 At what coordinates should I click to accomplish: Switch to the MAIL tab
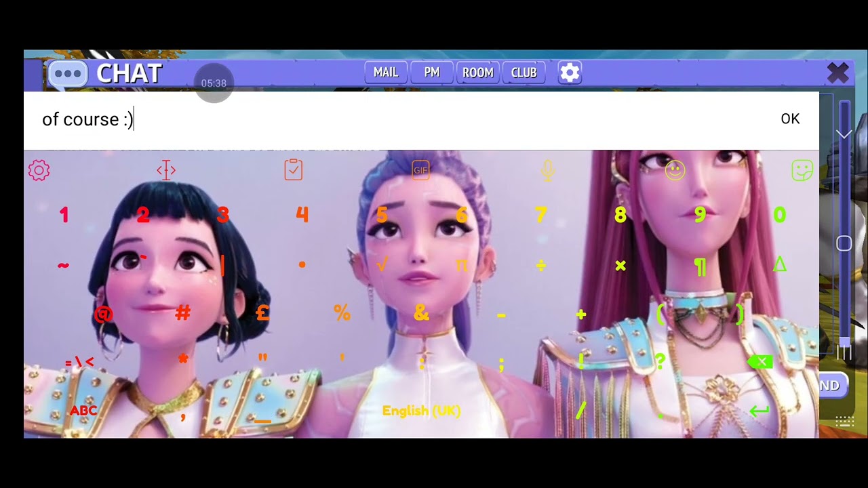tap(386, 73)
